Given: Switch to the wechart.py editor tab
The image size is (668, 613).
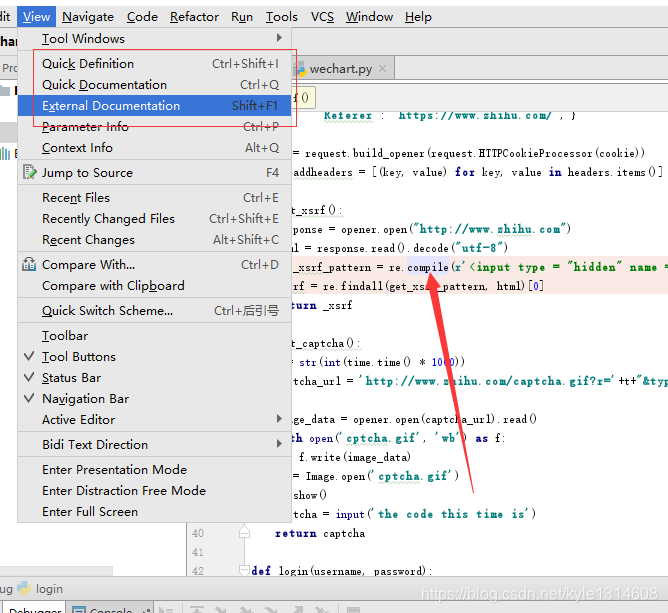Looking at the screenshot, I should tap(343, 69).
